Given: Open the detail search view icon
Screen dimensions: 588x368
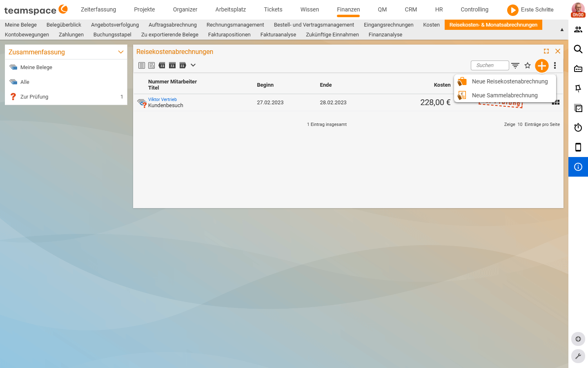Looking at the screenshot, I should click(151, 65).
